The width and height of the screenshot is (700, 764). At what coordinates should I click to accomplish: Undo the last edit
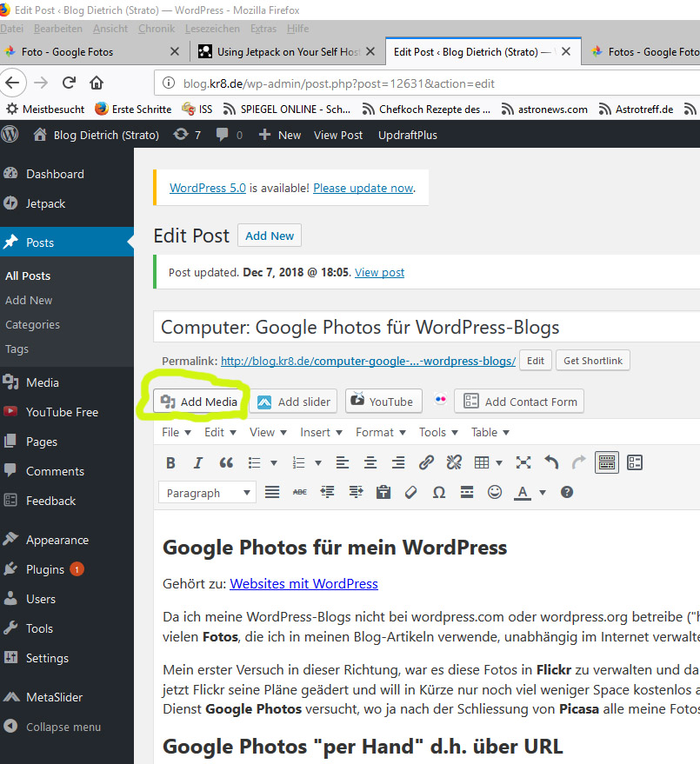(551, 462)
